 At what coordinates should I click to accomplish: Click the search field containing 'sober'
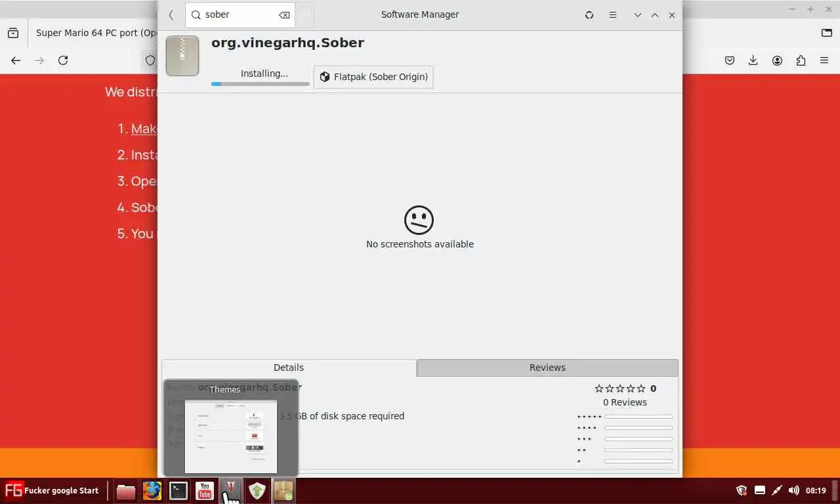coord(240,14)
